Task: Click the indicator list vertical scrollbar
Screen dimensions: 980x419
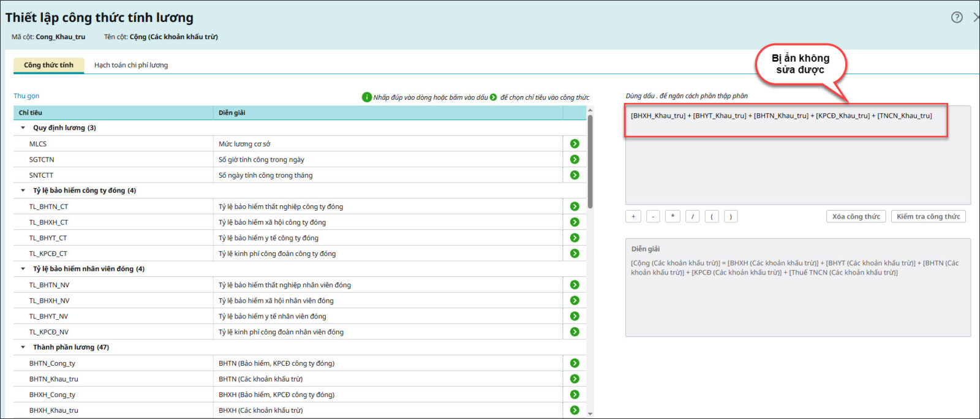Action: [590, 162]
